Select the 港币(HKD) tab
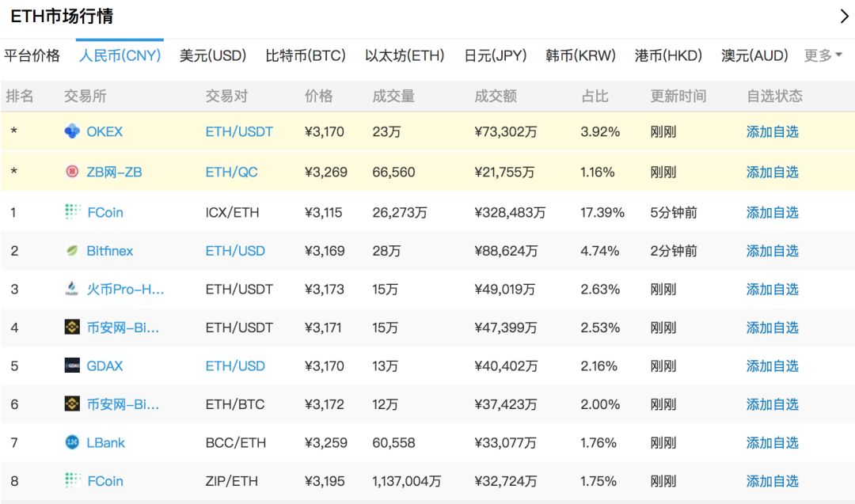Image resolution: width=855 pixels, height=504 pixels. (x=668, y=55)
